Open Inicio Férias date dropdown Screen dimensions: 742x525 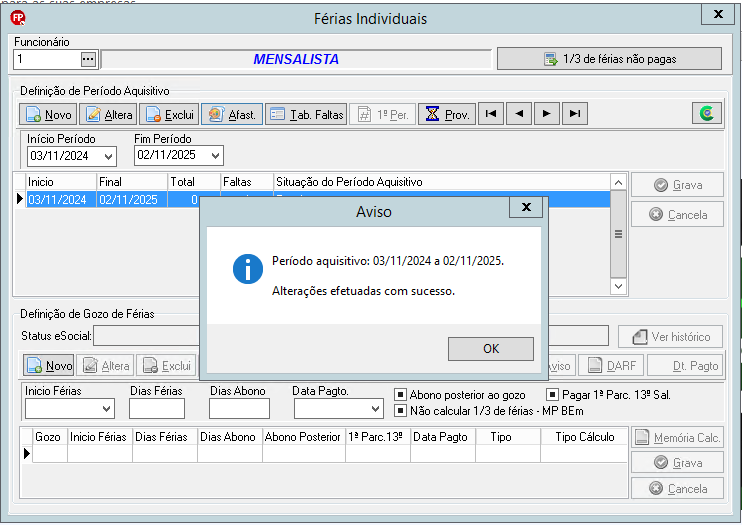(107, 409)
